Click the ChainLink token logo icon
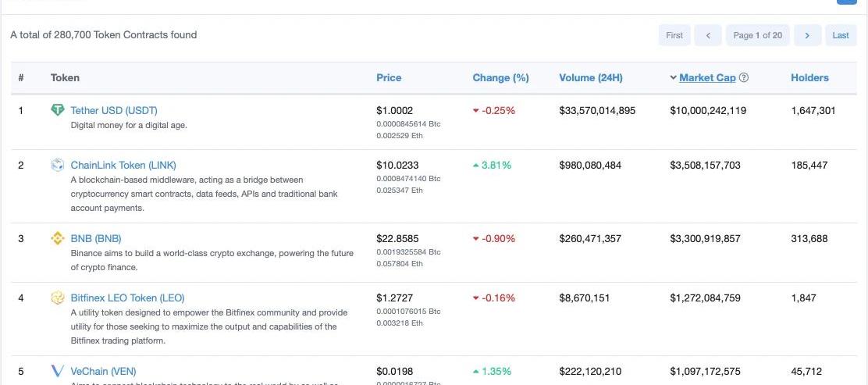The height and width of the screenshot is (385, 868). point(58,165)
